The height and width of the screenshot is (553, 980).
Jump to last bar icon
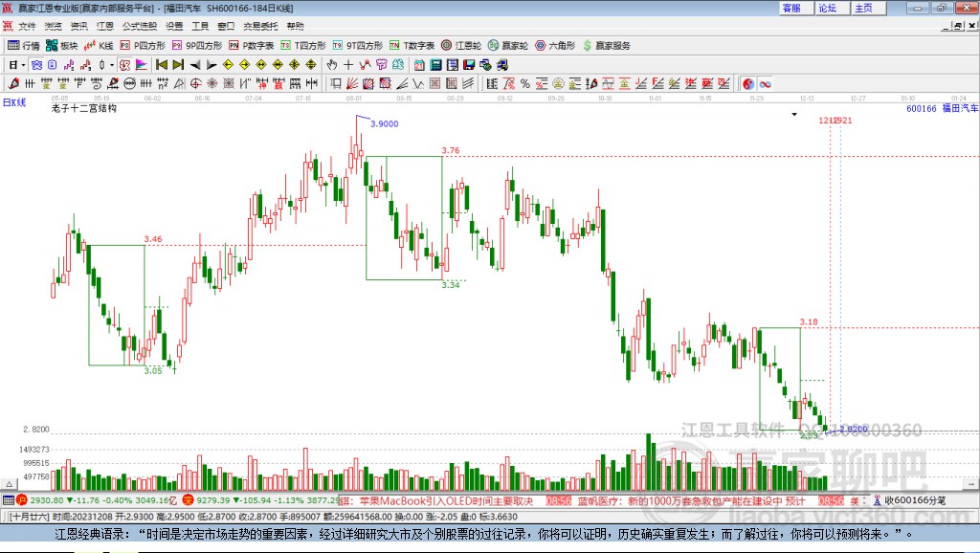coord(178,65)
